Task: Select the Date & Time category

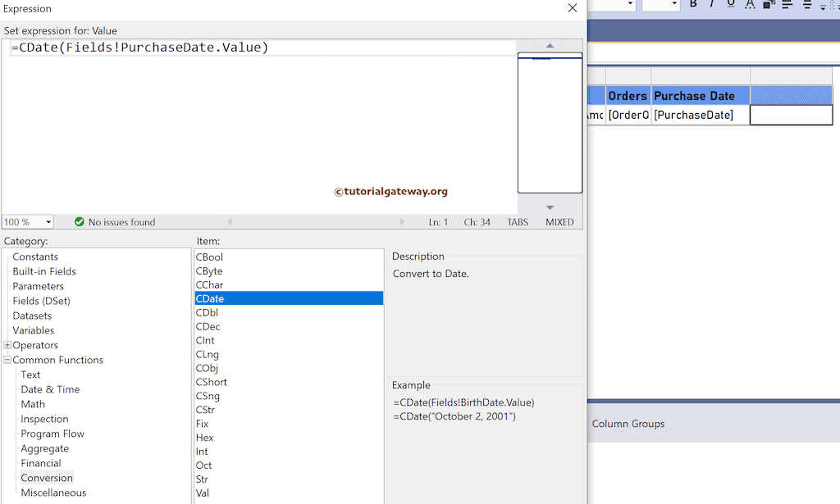Action: click(x=50, y=389)
